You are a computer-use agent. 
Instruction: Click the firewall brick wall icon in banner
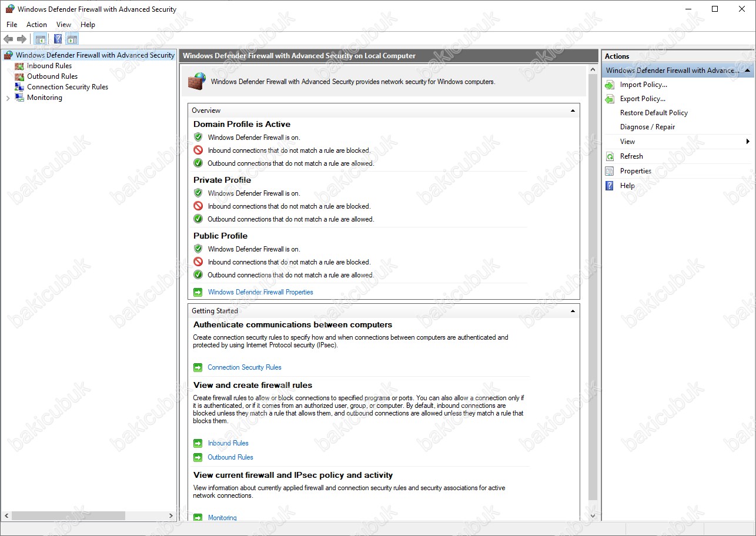(198, 81)
